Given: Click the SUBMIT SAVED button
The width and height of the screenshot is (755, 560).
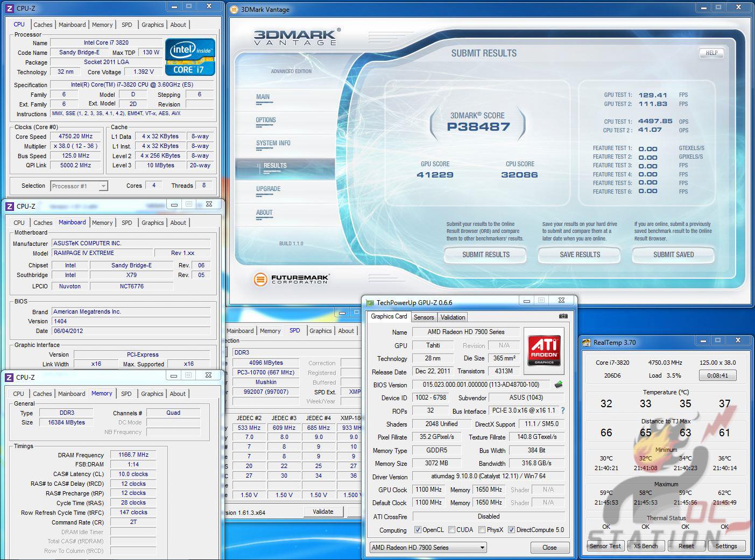Looking at the screenshot, I should (673, 254).
